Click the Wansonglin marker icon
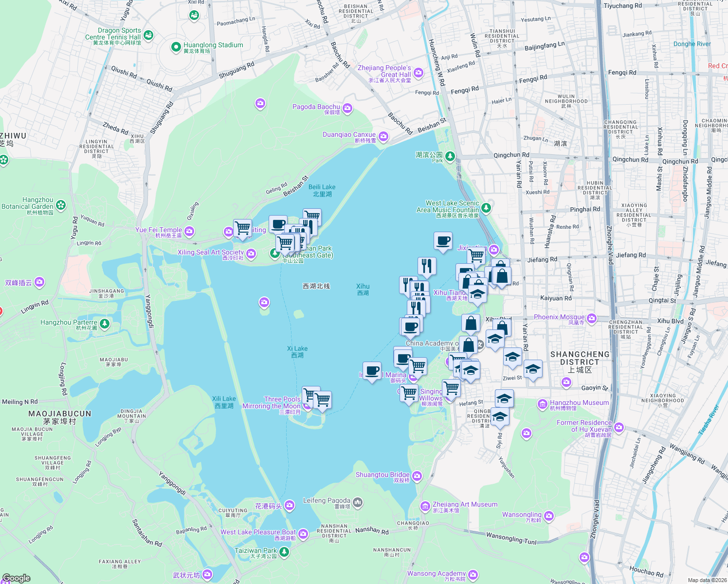The image size is (728, 584). (x=549, y=516)
